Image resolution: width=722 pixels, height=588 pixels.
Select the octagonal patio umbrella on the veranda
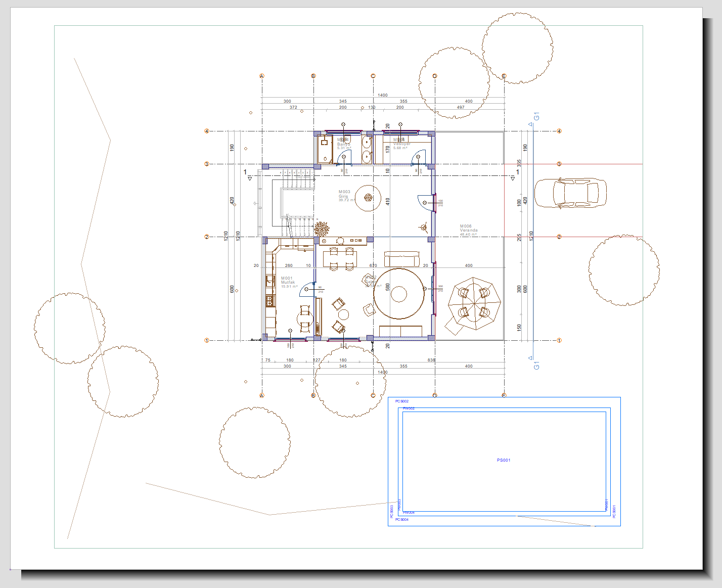(474, 304)
